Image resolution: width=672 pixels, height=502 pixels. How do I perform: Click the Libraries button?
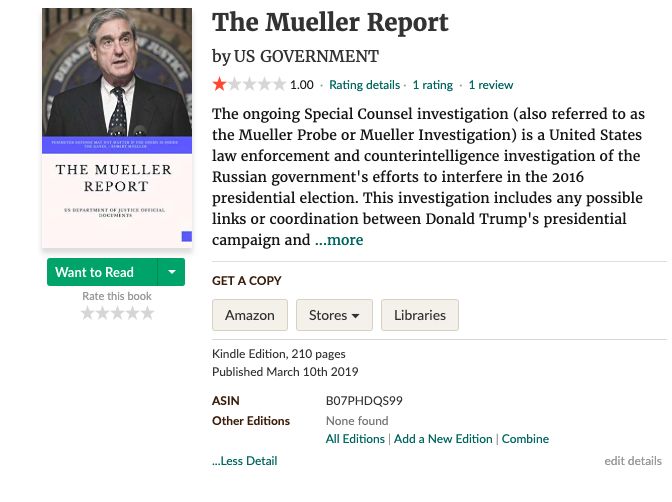pos(420,315)
